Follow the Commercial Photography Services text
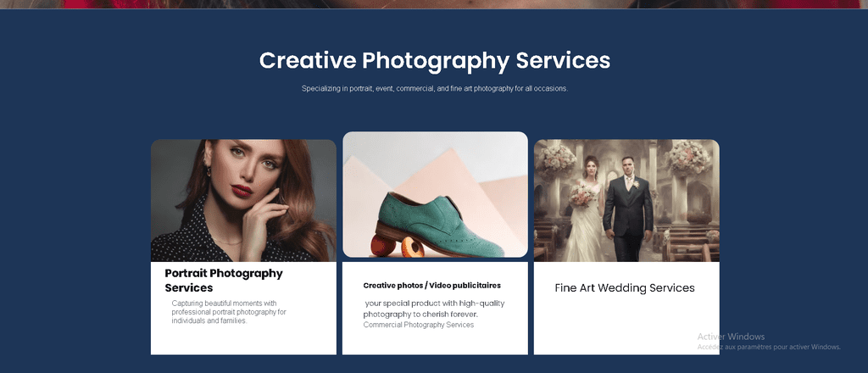 [x=419, y=325]
